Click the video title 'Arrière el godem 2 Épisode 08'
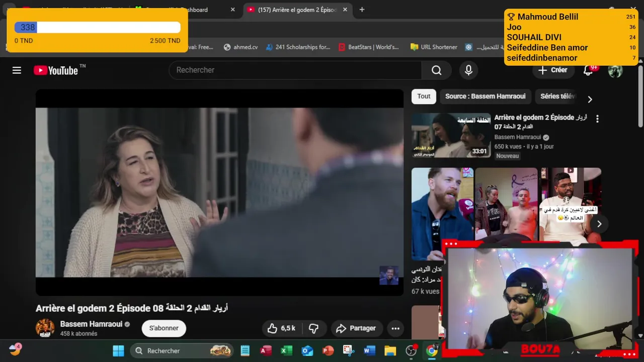The width and height of the screenshot is (644, 362). (x=132, y=308)
